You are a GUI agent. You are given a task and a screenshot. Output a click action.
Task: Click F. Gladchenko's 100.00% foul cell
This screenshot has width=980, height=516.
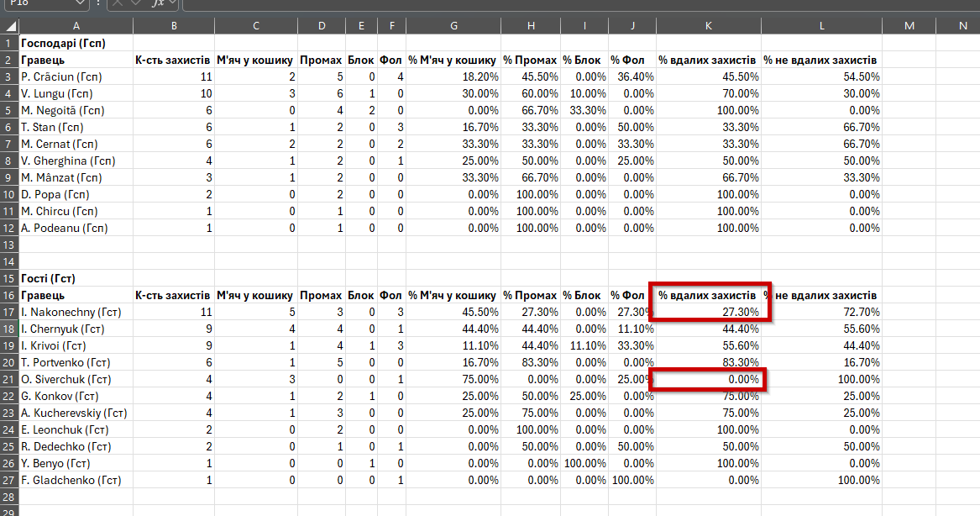tap(631, 481)
